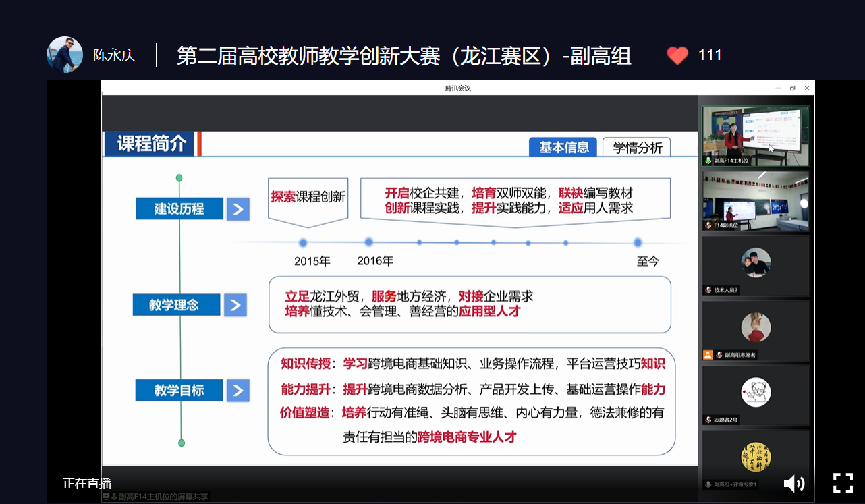
Task: Select the 2016年 timeline dot
Action: click(369, 242)
